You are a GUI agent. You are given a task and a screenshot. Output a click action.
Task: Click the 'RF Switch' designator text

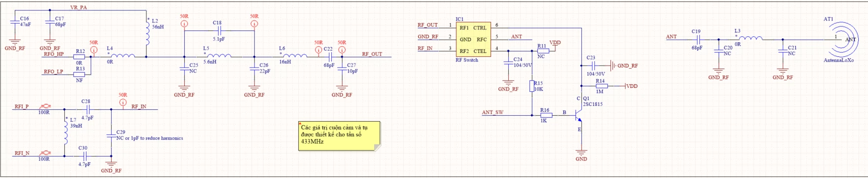(467, 60)
